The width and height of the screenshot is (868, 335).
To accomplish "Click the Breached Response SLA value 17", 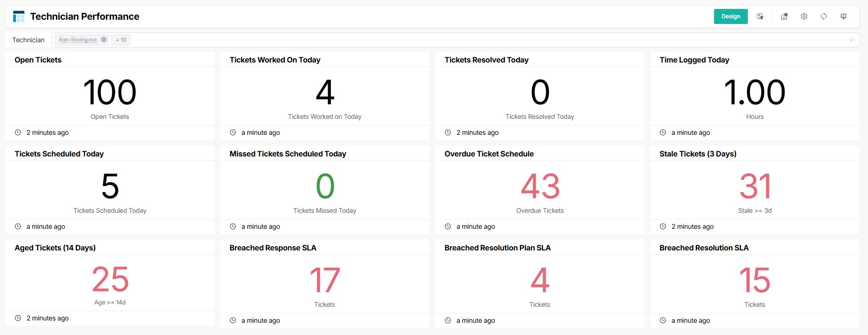I will pyautogui.click(x=324, y=280).
